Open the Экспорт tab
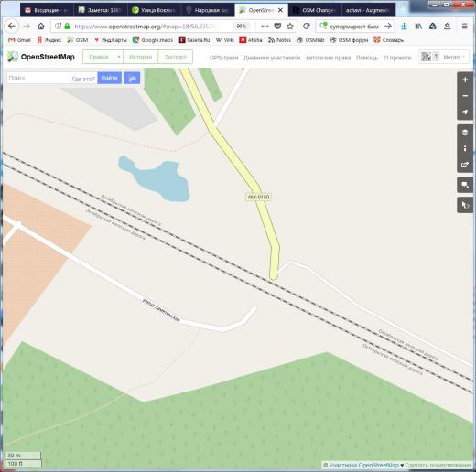Viewport: 476px width, 472px height. [x=175, y=57]
